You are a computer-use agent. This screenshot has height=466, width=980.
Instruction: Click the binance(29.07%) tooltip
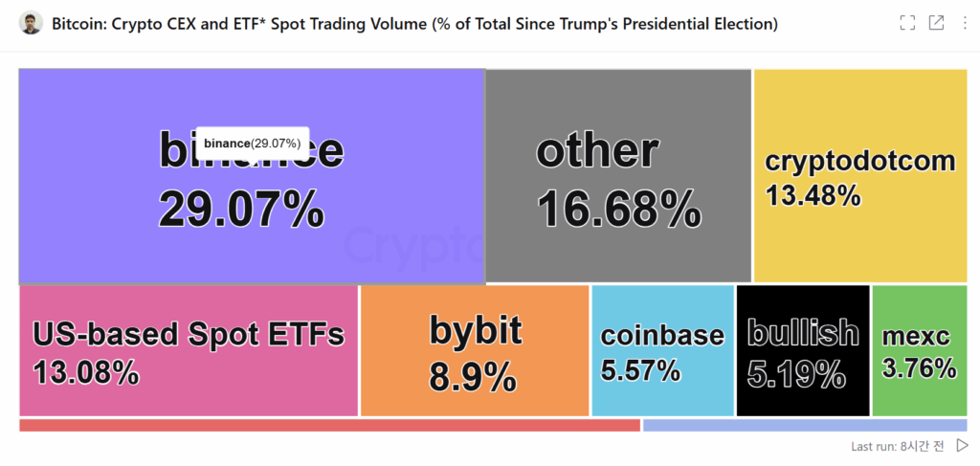(x=253, y=143)
